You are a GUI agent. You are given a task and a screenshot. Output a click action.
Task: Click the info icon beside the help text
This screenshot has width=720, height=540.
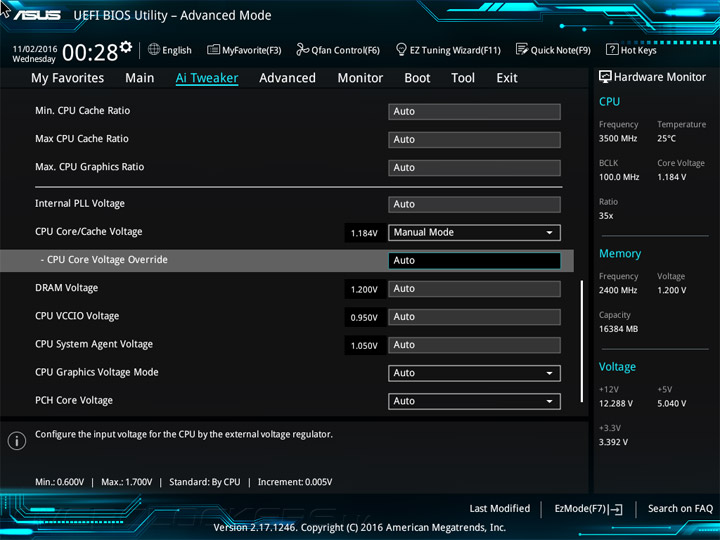click(x=17, y=441)
